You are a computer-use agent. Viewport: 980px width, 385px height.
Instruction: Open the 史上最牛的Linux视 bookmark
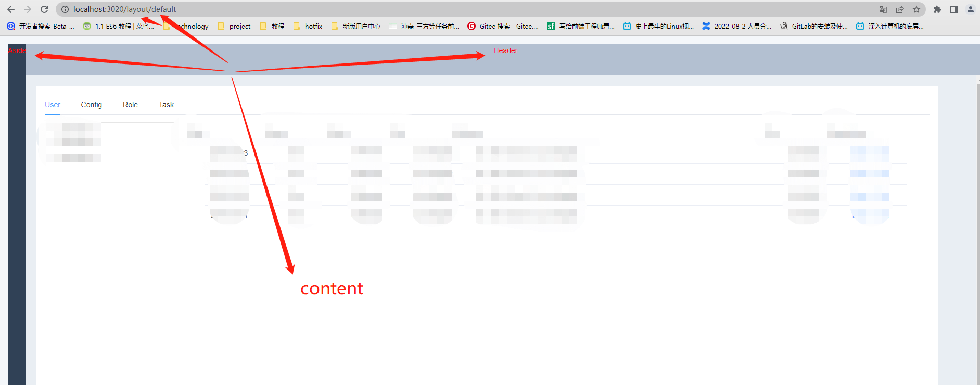[x=658, y=26]
